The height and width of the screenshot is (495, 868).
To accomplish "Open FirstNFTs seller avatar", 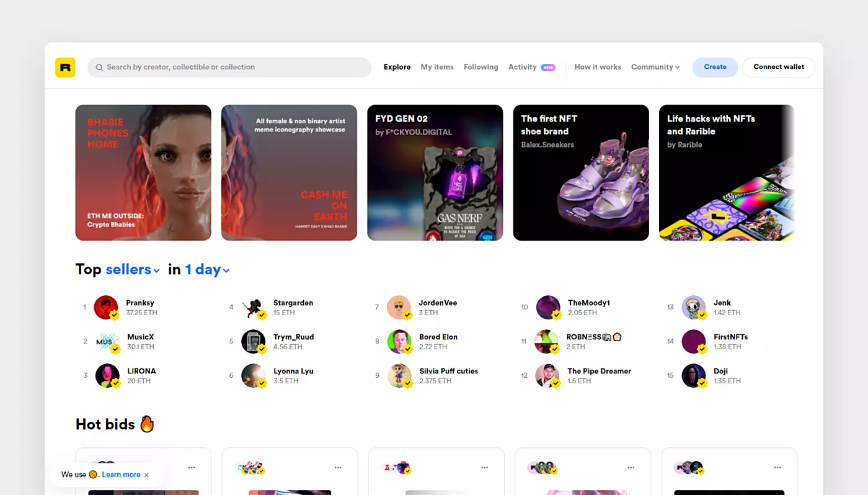I will point(694,342).
